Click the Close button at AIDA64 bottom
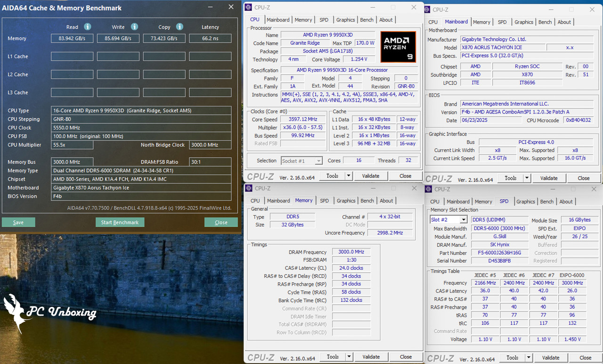 (x=221, y=222)
